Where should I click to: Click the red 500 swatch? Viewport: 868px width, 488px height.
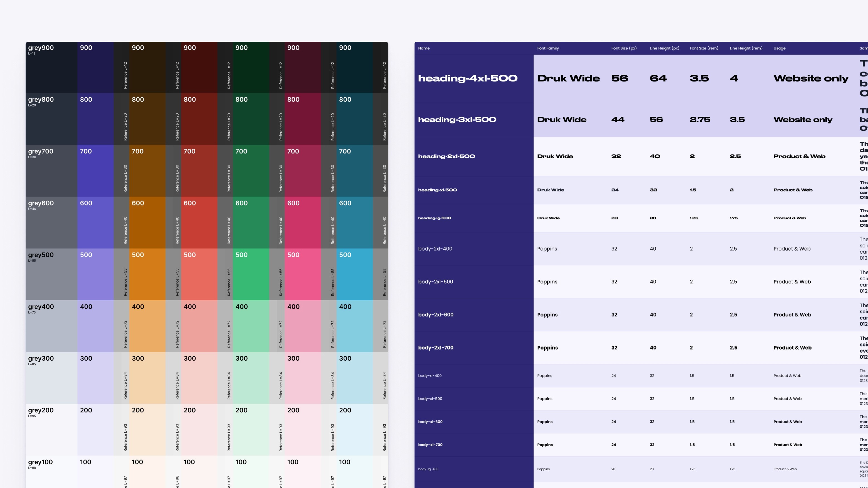[199, 274]
